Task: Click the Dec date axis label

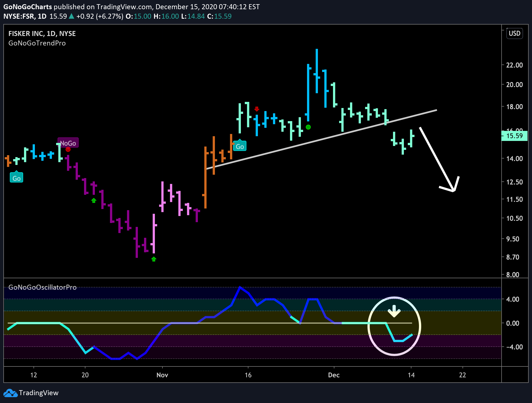Action: point(334,375)
